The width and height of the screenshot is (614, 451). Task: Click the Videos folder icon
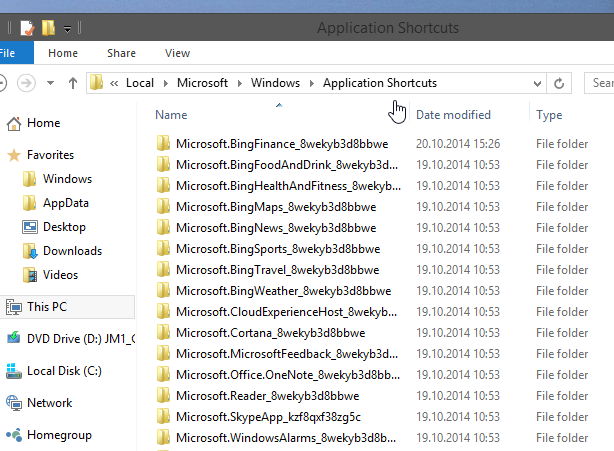30,275
